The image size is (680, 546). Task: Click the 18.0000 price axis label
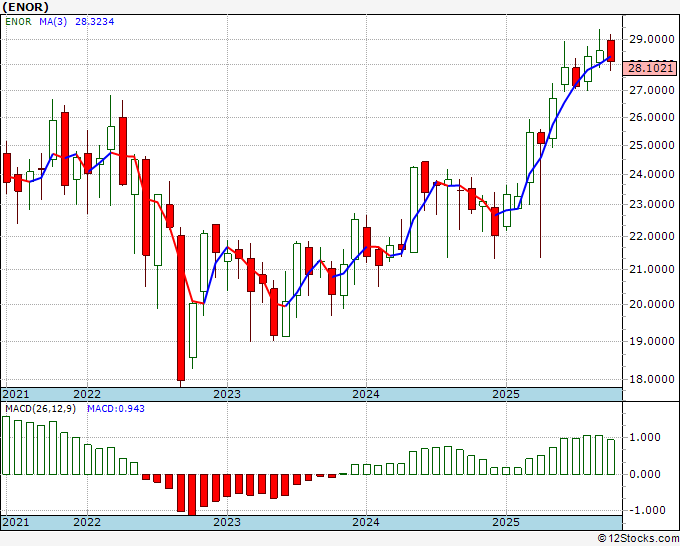pos(652,379)
